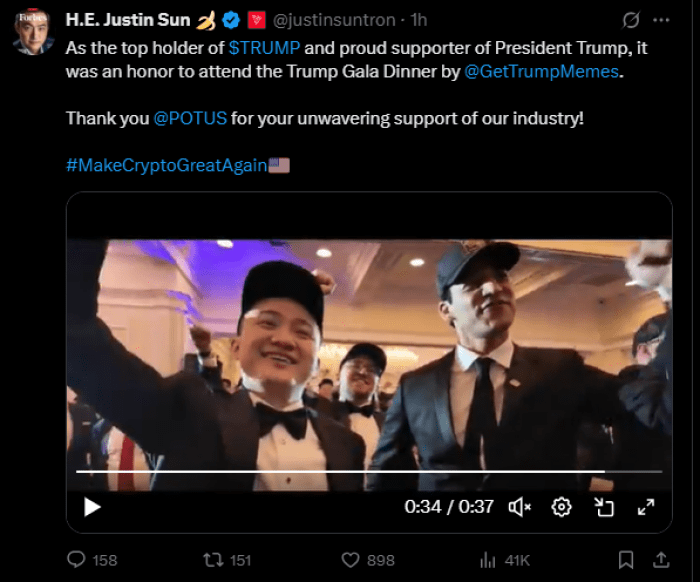This screenshot has width=700, height=582.
Task: Open the @GetTrumpMemes profile mention
Action: coord(542,72)
